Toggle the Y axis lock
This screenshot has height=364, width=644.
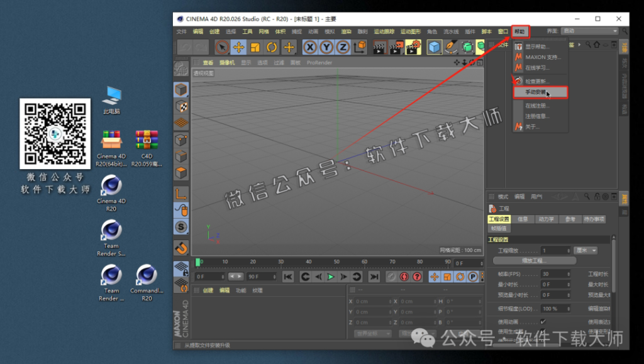326,47
